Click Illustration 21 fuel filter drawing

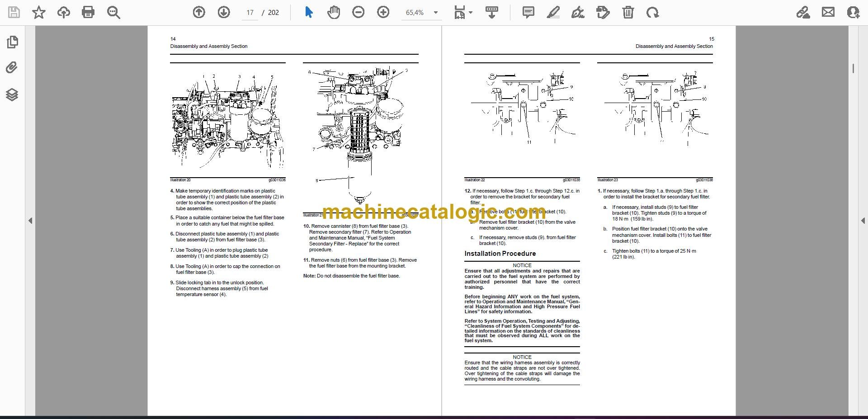pyautogui.click(x=360, y=136)
